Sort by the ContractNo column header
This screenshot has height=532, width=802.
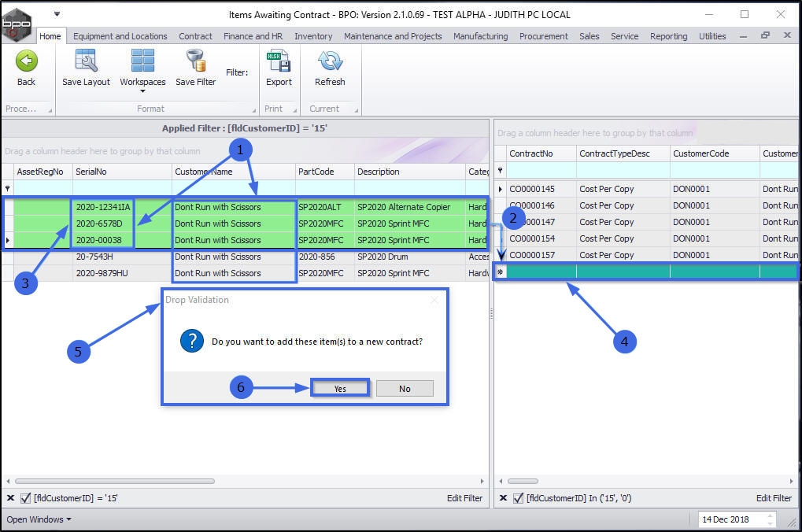541,153
